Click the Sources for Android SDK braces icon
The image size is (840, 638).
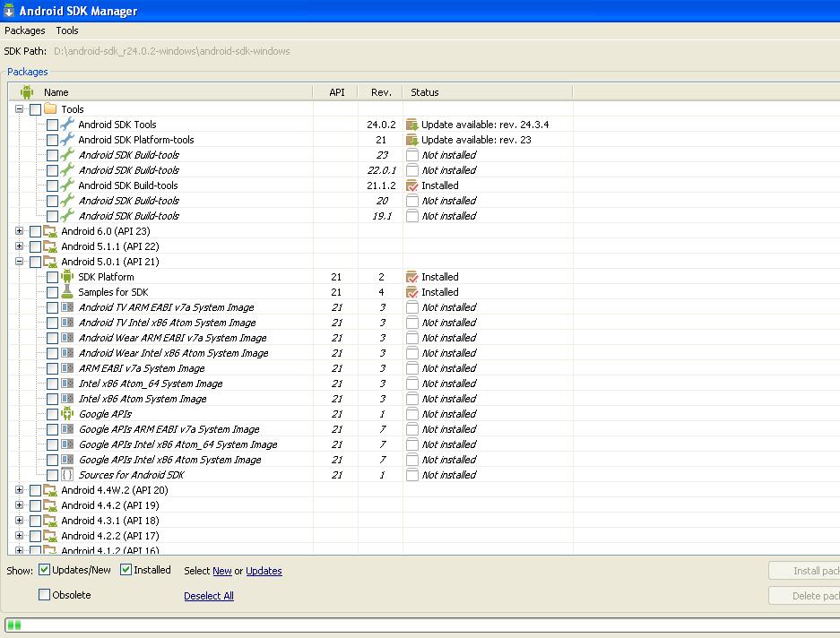(67, 475)
